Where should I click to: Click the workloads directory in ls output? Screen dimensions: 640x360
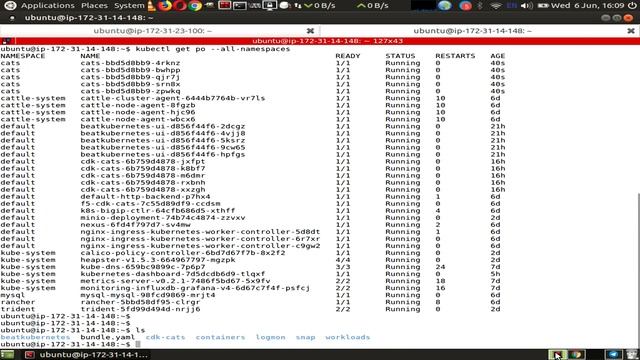[x=347, y=337]
